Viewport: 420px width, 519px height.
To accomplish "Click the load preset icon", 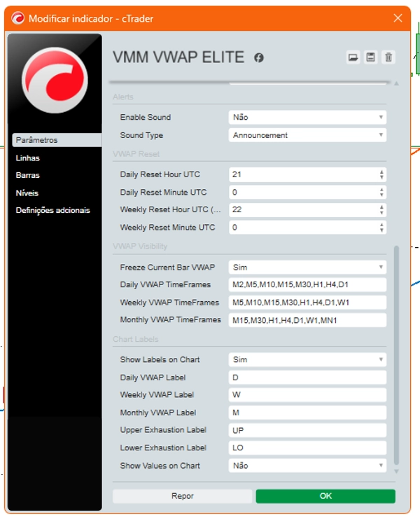I will tap(353, 57).
